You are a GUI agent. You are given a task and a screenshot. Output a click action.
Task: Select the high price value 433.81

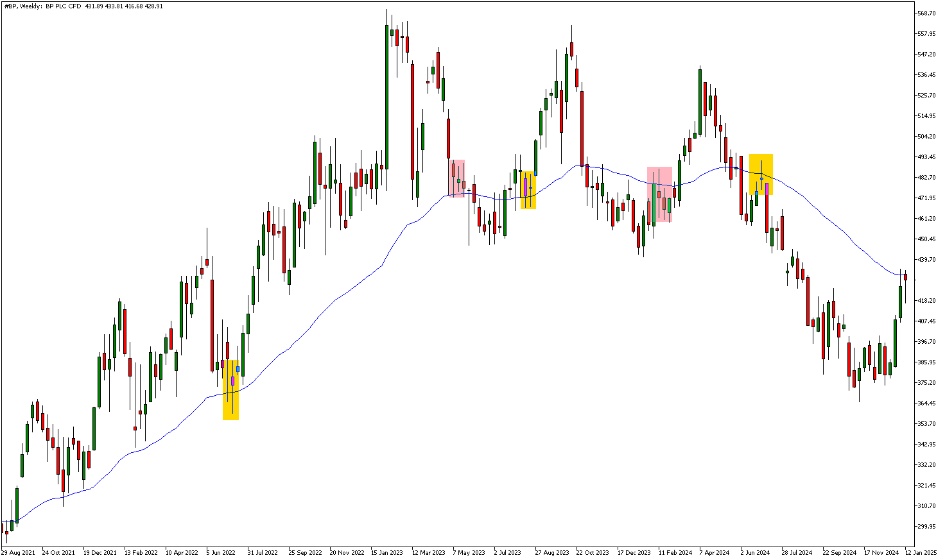[x=114, y=6]
